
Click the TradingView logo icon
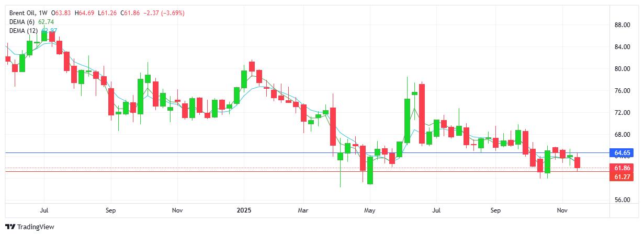click(x=9, y=227)
